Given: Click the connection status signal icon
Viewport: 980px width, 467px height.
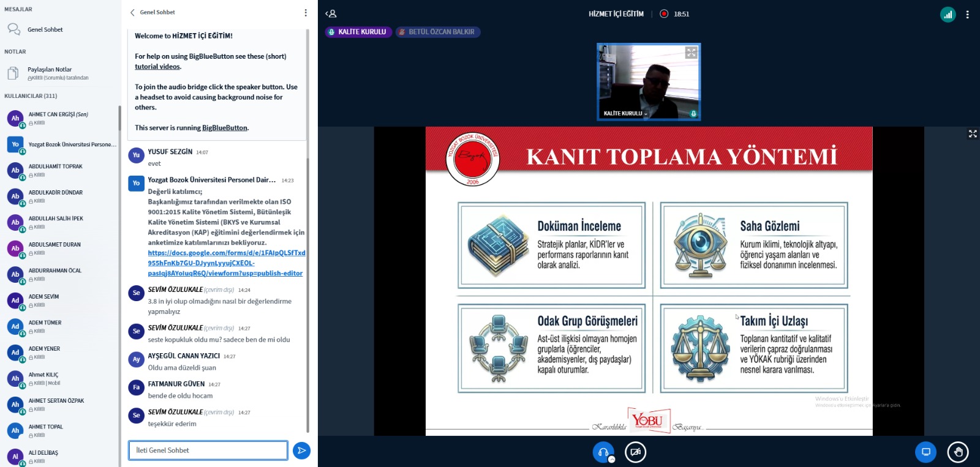Looking at the screenshot, I should (x=948, y=14).
